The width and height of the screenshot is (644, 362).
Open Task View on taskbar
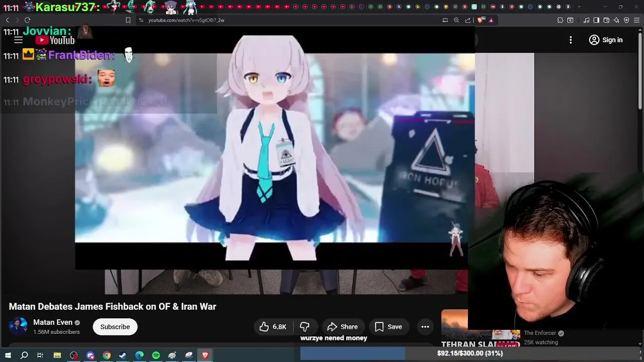click(x=40, y=355)
